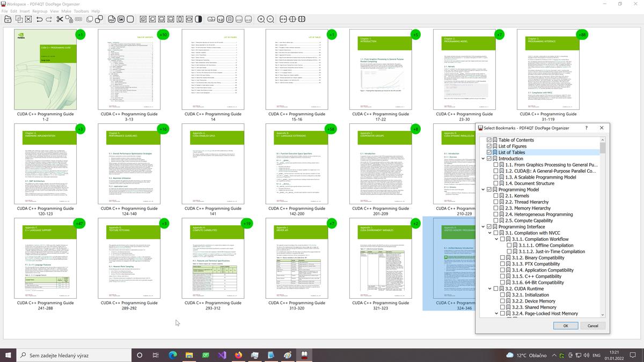Click Cancel to dismiss the bookmarks dialog
The image size is (644, 362).
click(592, 326)
